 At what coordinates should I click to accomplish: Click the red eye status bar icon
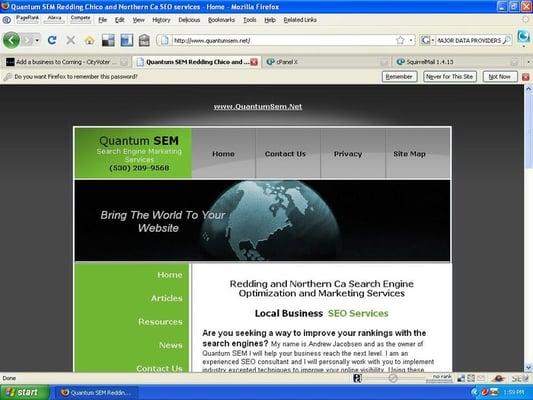(499, 378)
